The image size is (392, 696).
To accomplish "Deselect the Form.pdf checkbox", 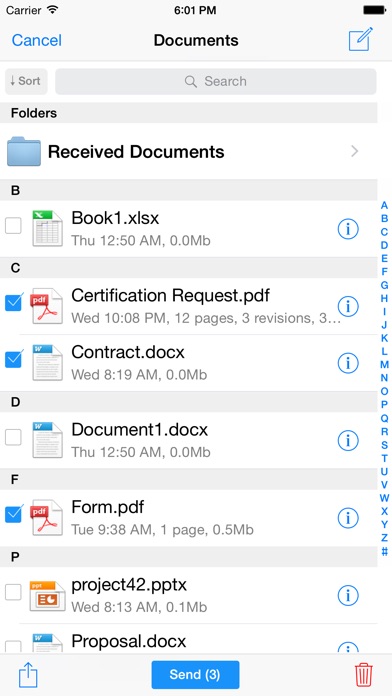I will 13,513.
